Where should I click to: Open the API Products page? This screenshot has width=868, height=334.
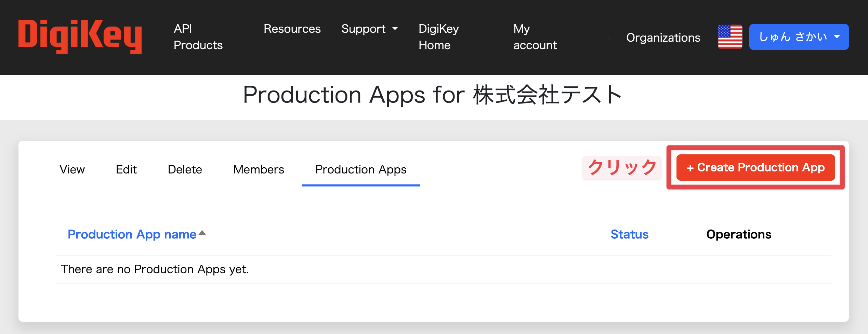[198, 37]
